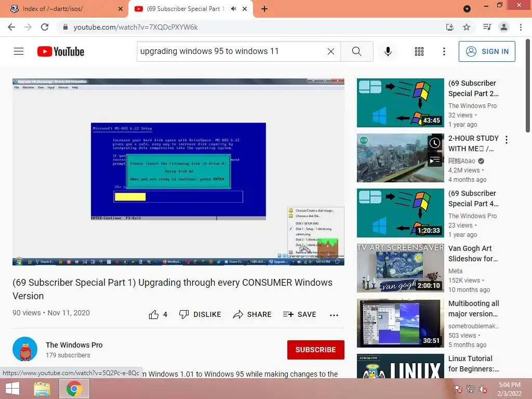Select the 69 Subscriber Special Part 1 tab
The width and height of the screenshot is (532, 399).
click(185, 9)
